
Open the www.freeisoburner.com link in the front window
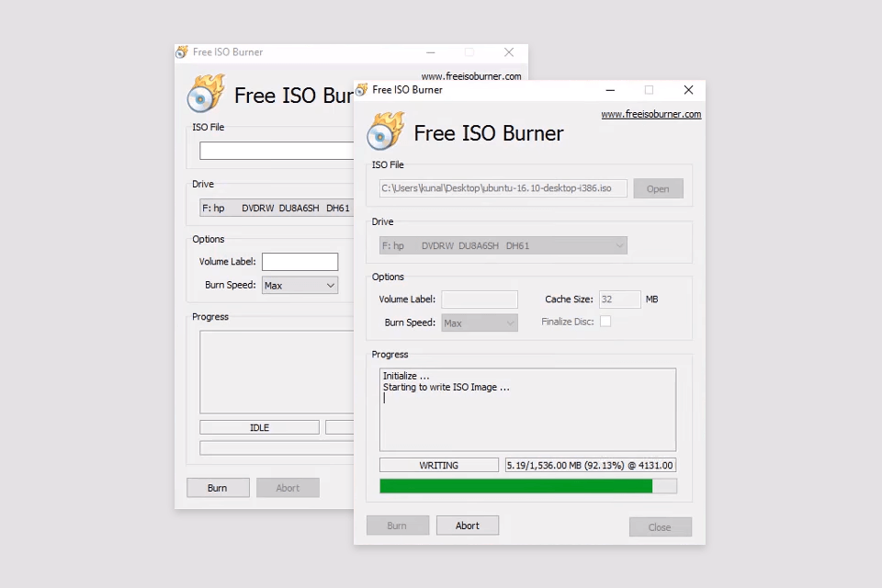pos(650,115)
